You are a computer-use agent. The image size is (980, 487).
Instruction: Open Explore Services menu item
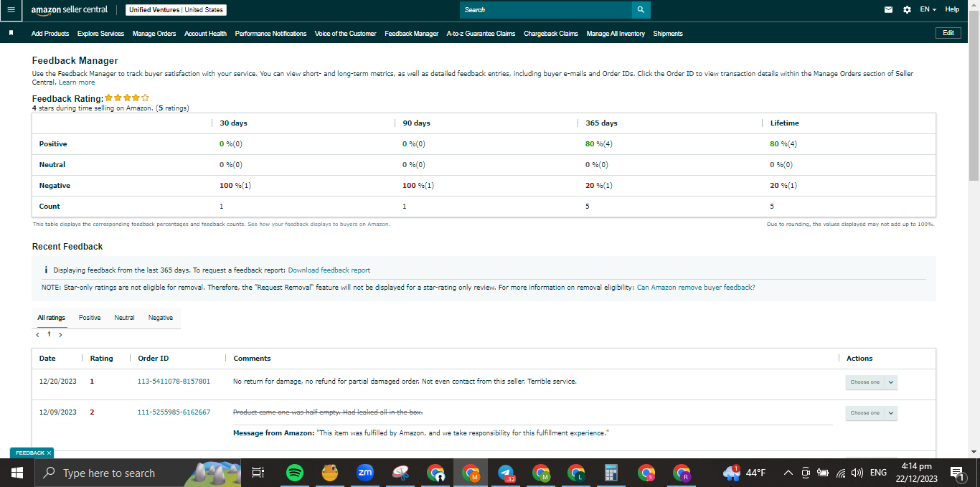pos(100,34)
